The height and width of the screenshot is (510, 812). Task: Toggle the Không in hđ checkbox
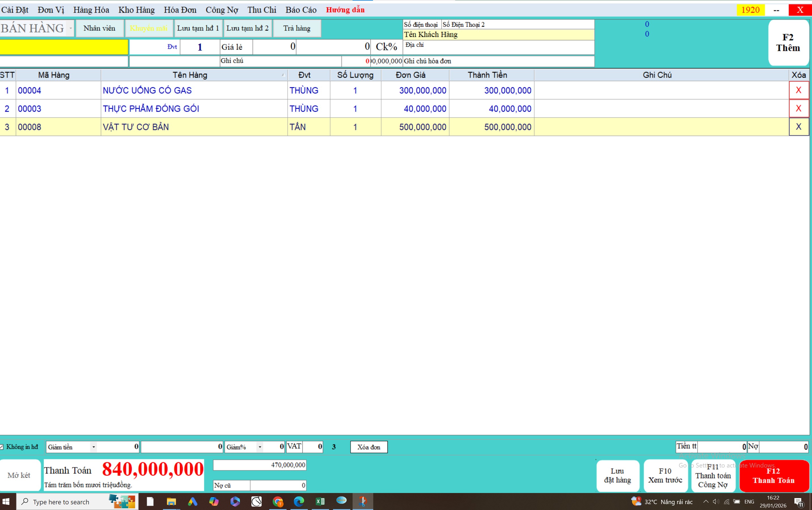point(2,447)
